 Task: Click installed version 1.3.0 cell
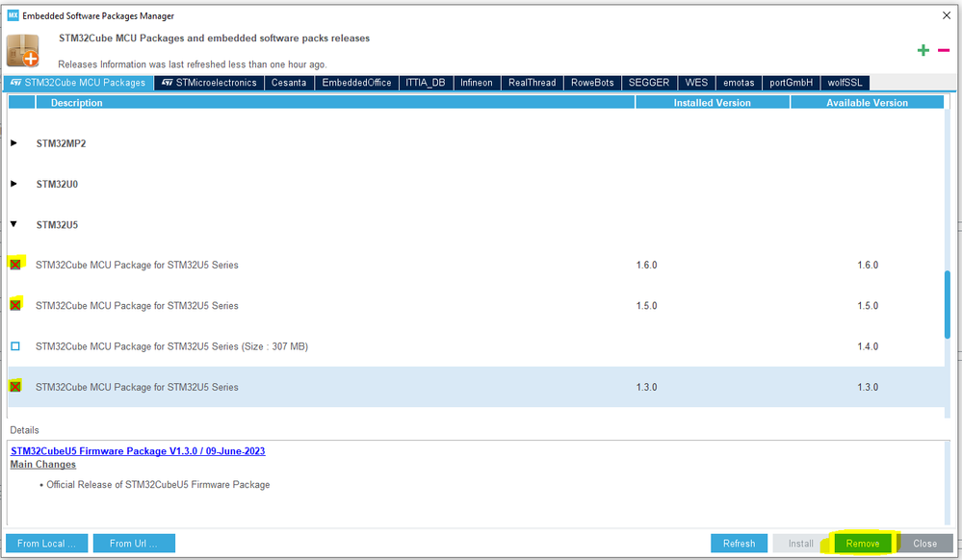pos(647,387)
